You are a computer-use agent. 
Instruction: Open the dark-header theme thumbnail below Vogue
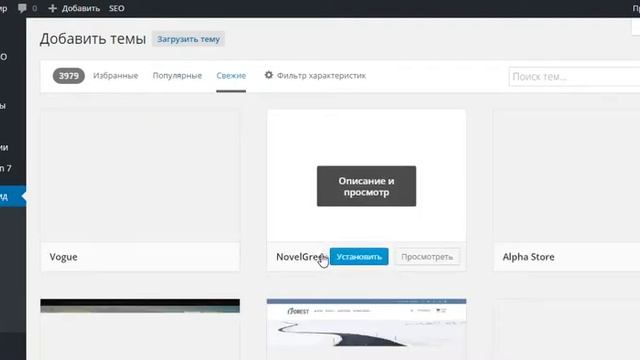coord(140,329)
